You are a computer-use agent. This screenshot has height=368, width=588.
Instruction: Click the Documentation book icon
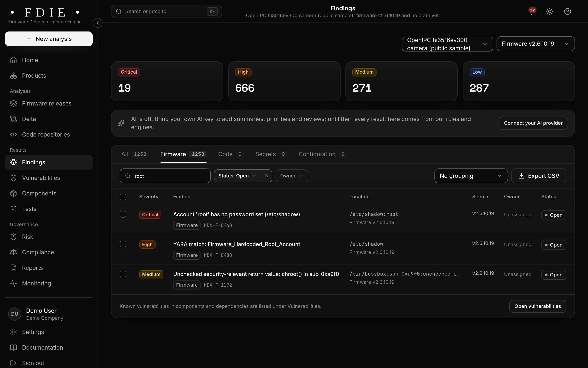[14, 348]
